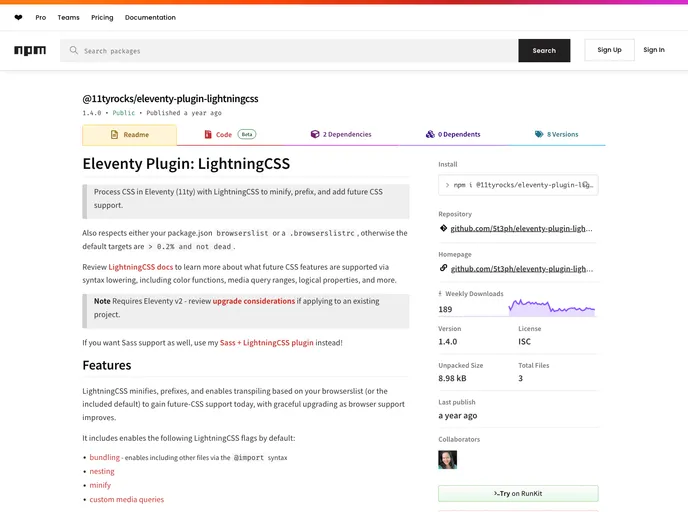Click the black Search button
Screen dimensions: 688x512
click(x=544, y=50)
